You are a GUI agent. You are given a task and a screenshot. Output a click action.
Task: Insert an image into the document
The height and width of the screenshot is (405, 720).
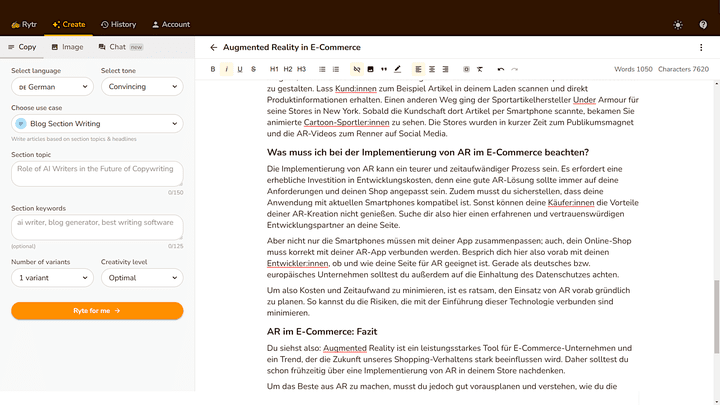point(370,69)
